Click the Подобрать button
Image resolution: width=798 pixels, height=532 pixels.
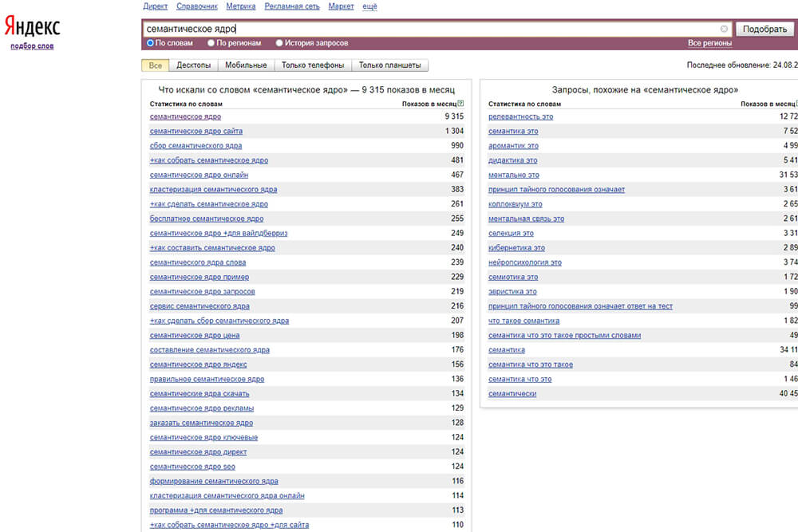[x=764, y=29]
